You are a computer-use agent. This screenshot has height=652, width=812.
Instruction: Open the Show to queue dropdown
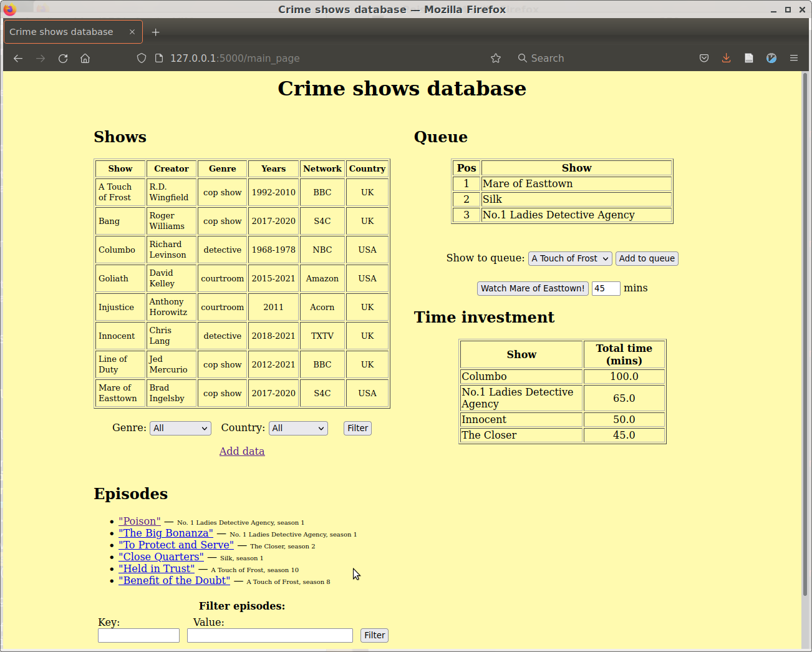pyautogui.click(x=570, y=258)
